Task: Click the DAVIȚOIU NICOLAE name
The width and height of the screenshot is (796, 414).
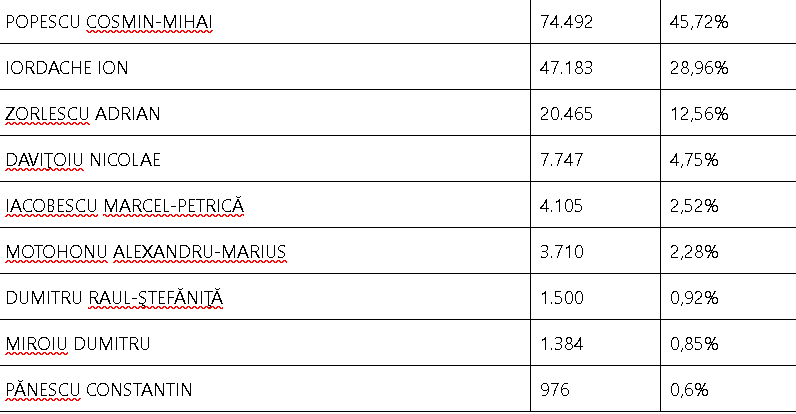Action: (x=83, y=160)
